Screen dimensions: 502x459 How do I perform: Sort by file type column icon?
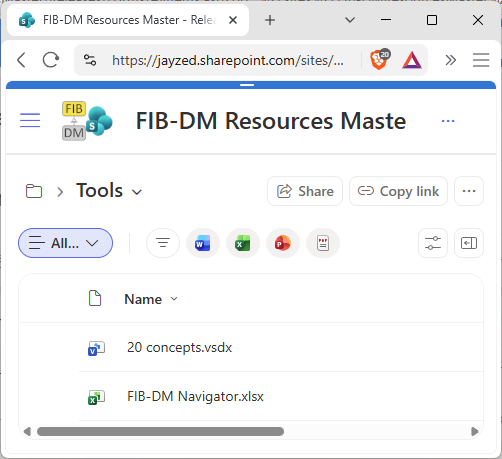pos(95,298)
